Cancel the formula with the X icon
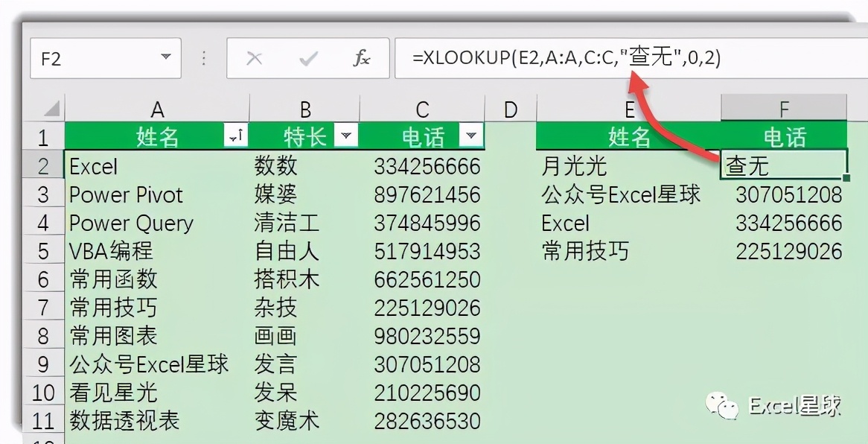868x444 pixels. click(x=255, y=56)
